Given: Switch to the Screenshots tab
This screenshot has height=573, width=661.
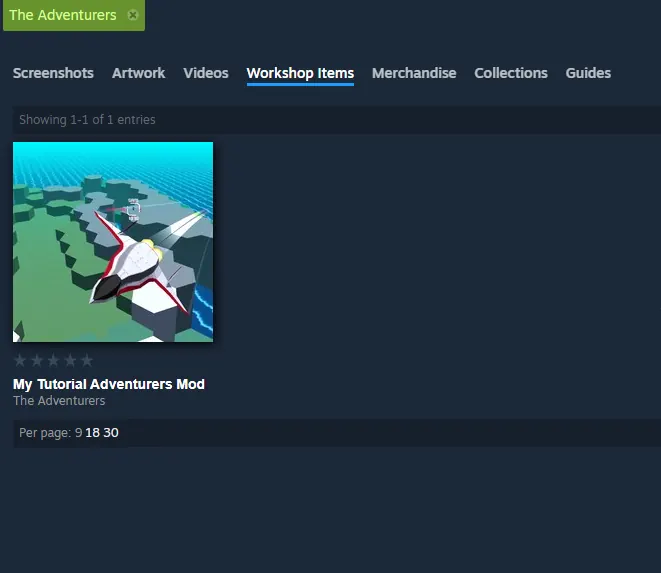Looking at the screenshot, I should click(x=53, y=73).
